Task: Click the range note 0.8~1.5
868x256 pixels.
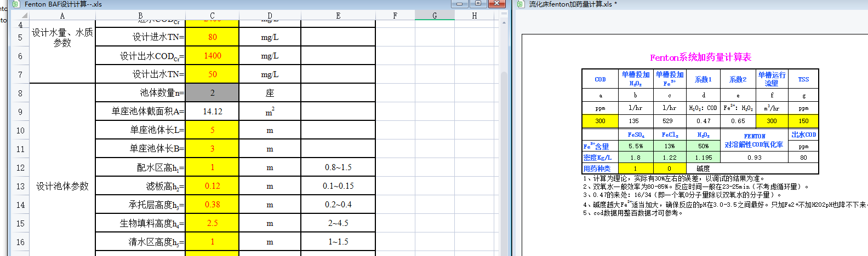Action: point(338,167)
